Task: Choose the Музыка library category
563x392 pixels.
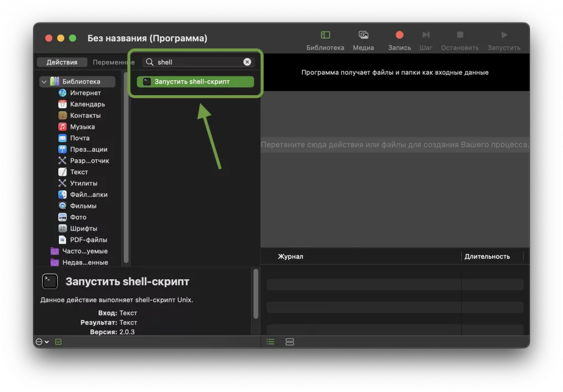Action: [82, 127]
